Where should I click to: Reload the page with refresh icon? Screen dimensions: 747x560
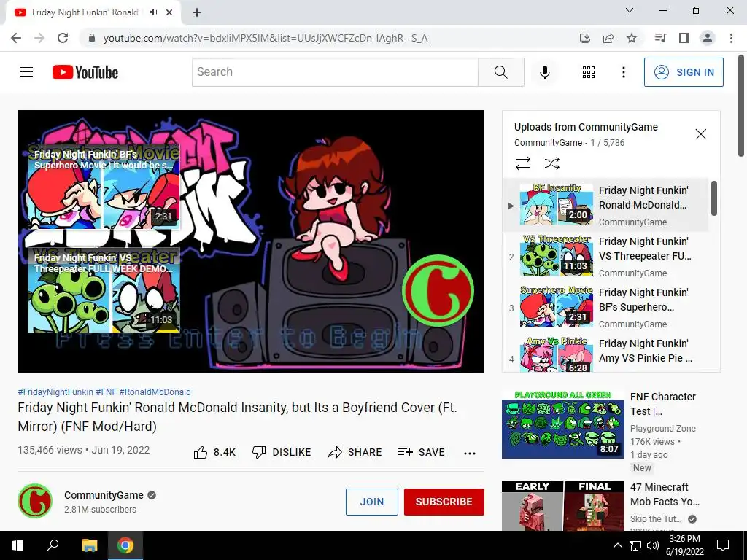(x=63, y=38)
